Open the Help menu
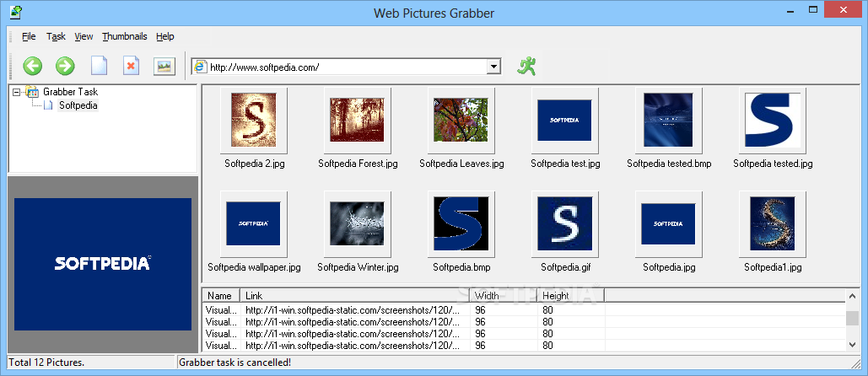This screenshot has width=868, height=376. coord(165,36)
